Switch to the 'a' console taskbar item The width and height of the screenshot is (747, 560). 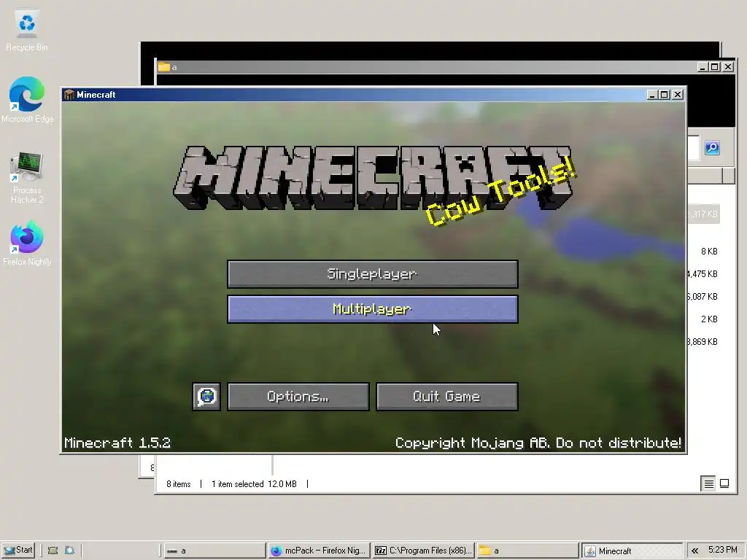point(214,551)
